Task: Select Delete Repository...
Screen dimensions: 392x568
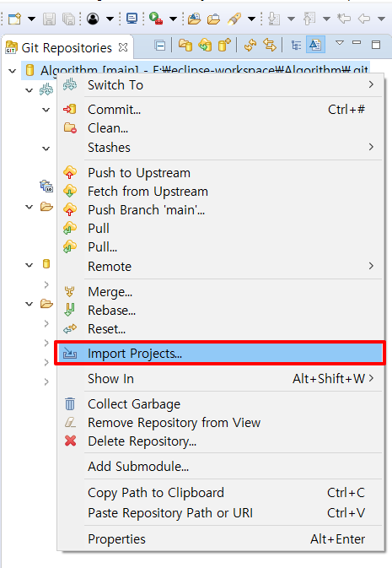Action: pos(220,441)
